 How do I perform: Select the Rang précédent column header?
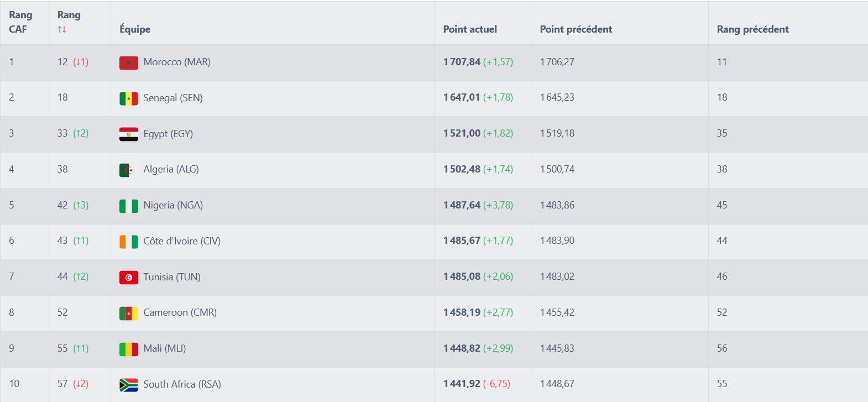coord(752,29)
